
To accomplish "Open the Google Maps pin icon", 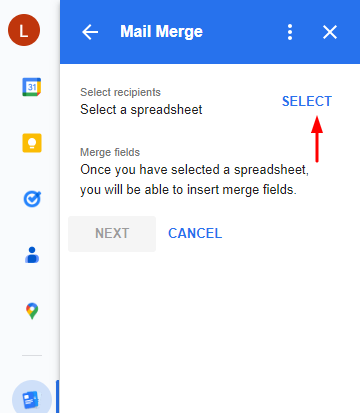I will (32, 311).
